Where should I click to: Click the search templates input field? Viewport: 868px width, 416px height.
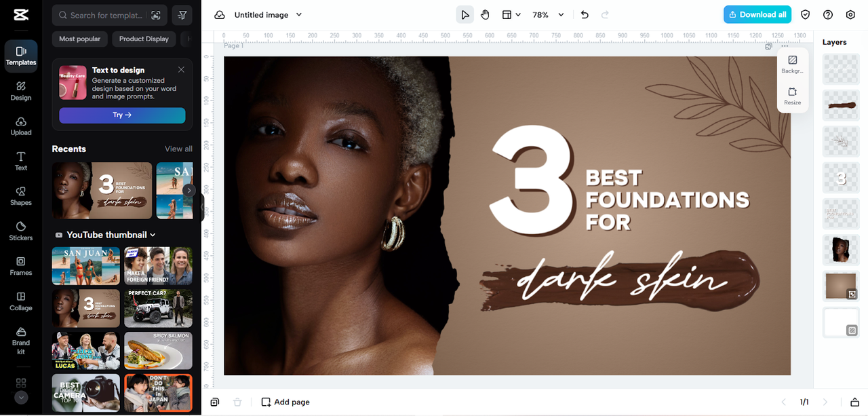coord(106,15)
